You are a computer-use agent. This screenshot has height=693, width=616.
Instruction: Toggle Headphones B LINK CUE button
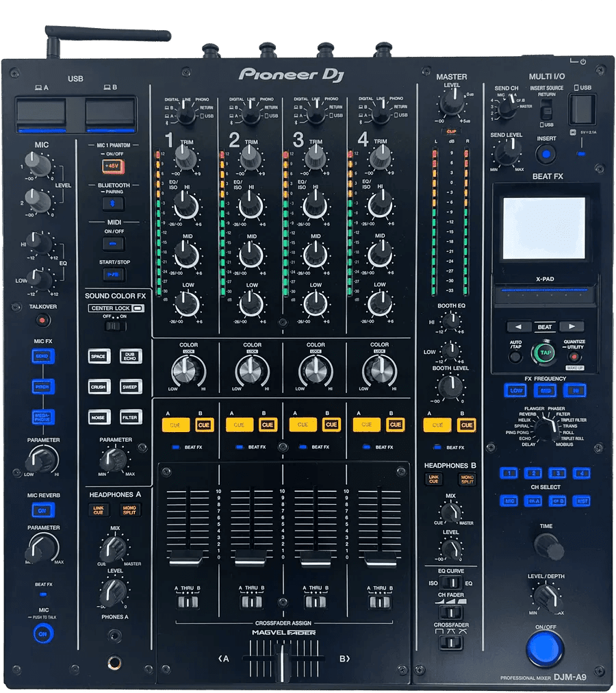click(434, 479)
